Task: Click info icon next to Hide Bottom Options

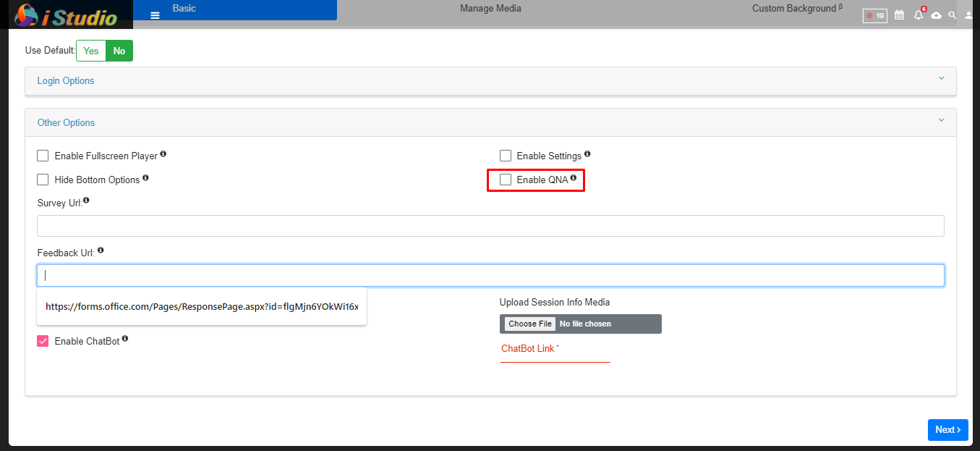Action: point(145,177)
